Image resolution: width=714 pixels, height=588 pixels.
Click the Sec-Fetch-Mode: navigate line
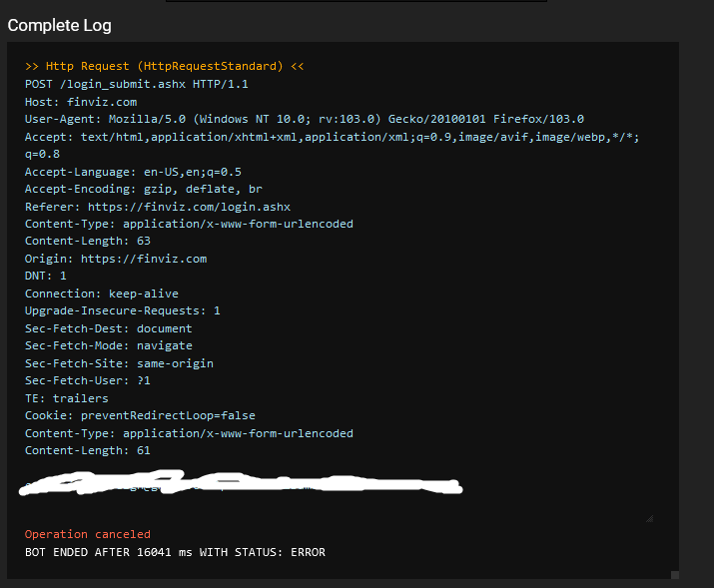(x=109, y=345)
